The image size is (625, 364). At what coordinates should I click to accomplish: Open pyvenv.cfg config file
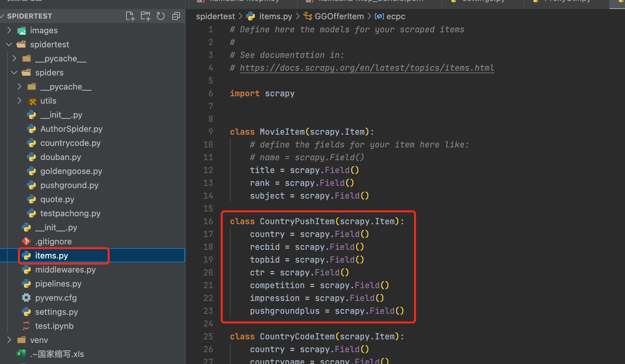(56, 298)
